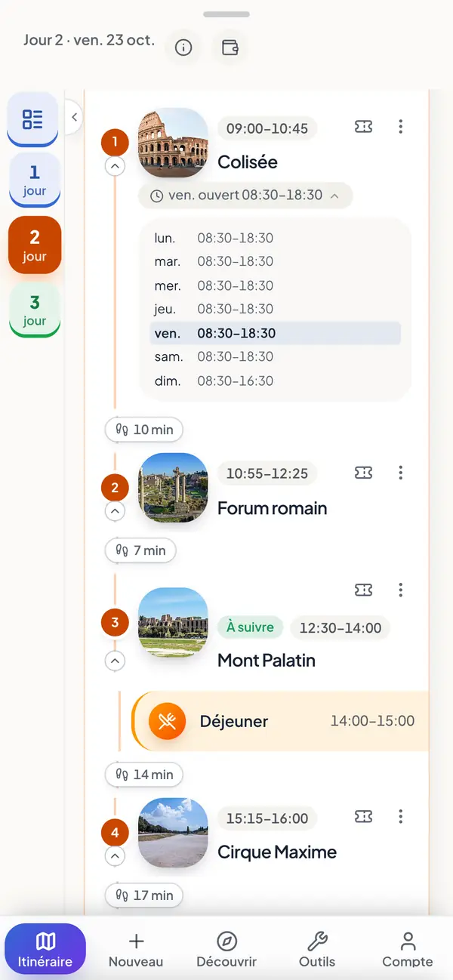Click the Déjeuner 14:00–15:00 time
The width and height of the screenshot is (453, 980).
pyautogui.click(x=372, y=721)
